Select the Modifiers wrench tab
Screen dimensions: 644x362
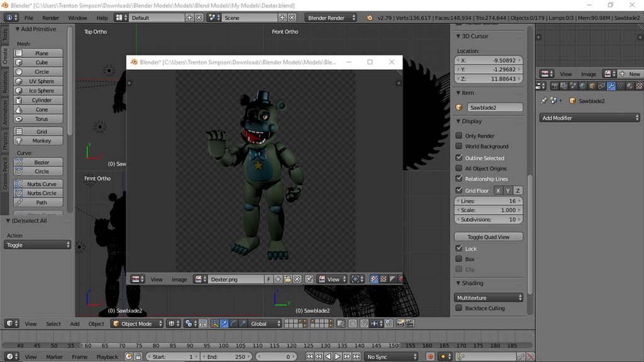[611, 86]
